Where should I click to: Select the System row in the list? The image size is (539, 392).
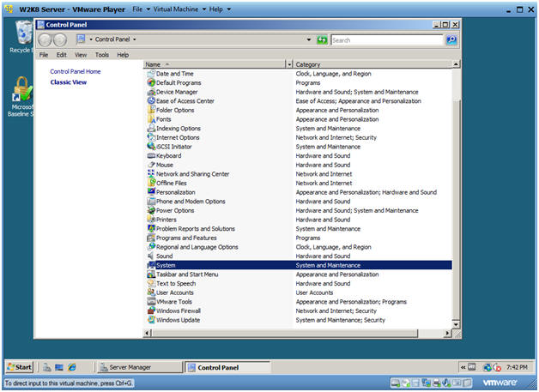point(299,265)
